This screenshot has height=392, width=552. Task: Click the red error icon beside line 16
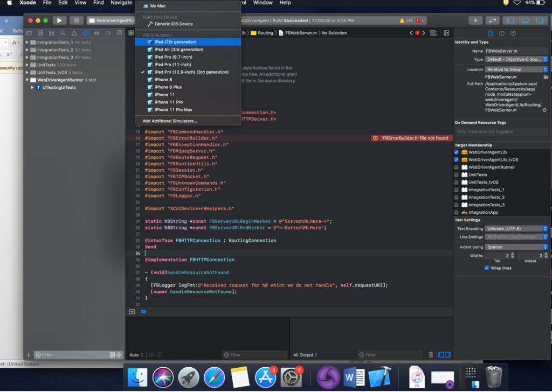(375, 138)
